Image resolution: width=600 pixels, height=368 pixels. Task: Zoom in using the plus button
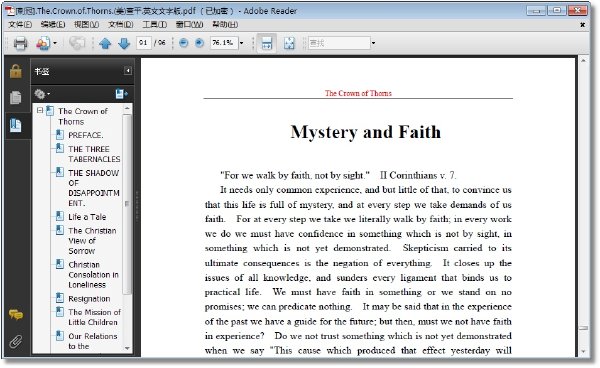[199, 43]
